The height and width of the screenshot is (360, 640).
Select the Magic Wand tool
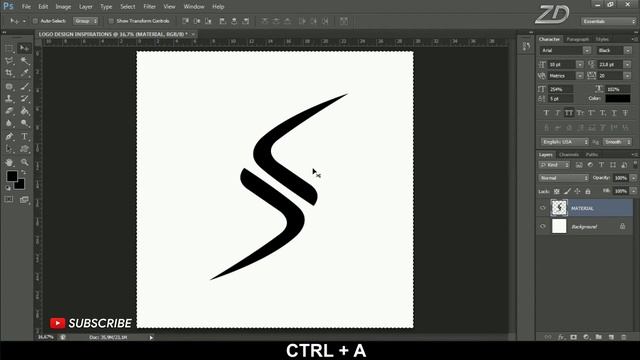(x=24, y=61)
